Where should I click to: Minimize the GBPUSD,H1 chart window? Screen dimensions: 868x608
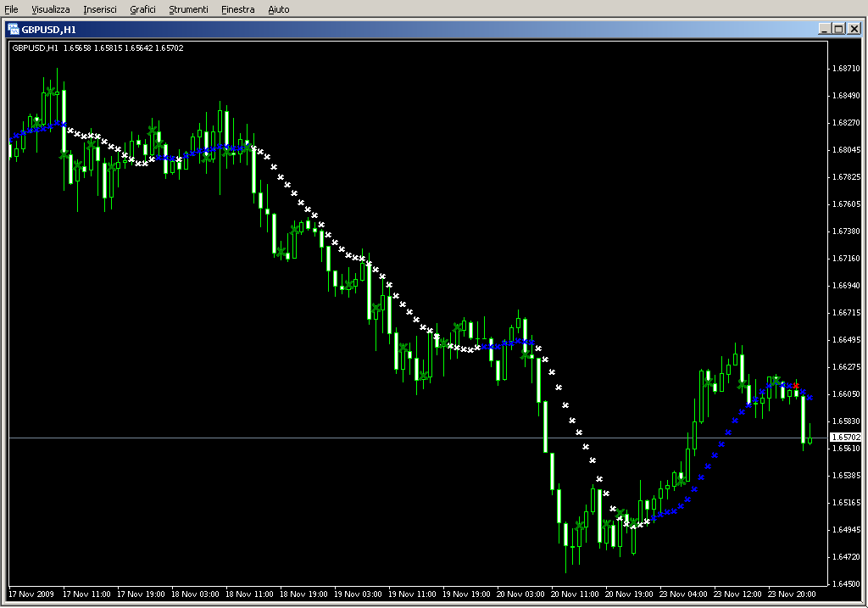(825, 29)
